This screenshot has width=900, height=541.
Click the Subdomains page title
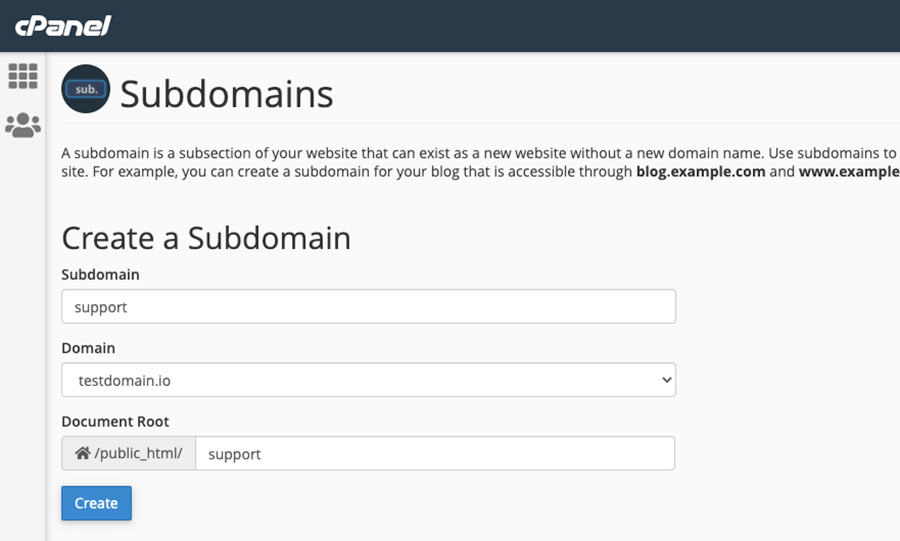pos(227,95)
